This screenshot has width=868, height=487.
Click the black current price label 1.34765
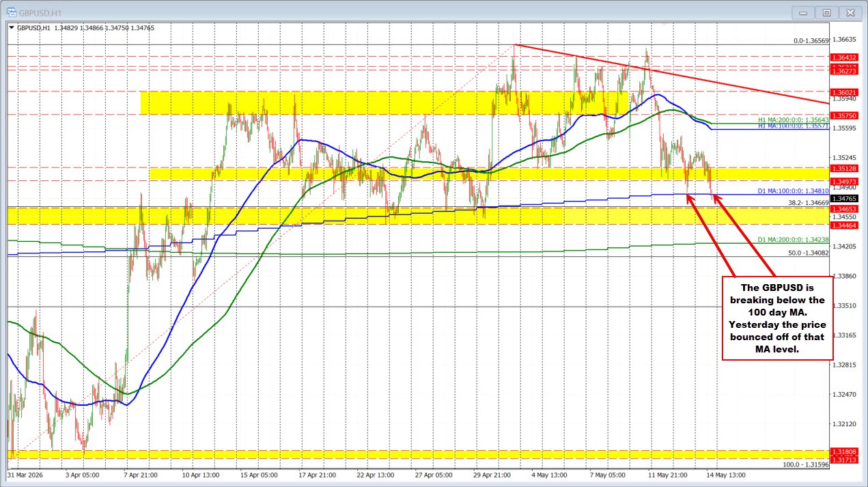click(x=843, y=198)
